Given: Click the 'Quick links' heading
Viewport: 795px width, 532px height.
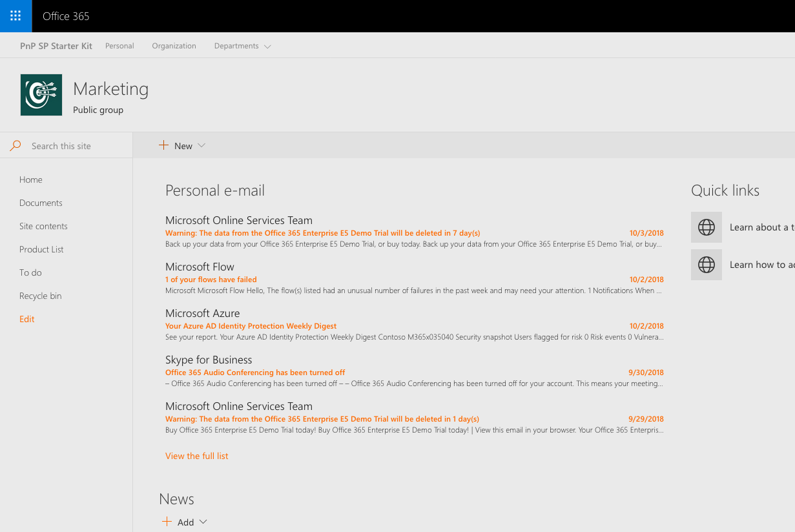Looking at the screenshot, I should (x=725, y=190).
